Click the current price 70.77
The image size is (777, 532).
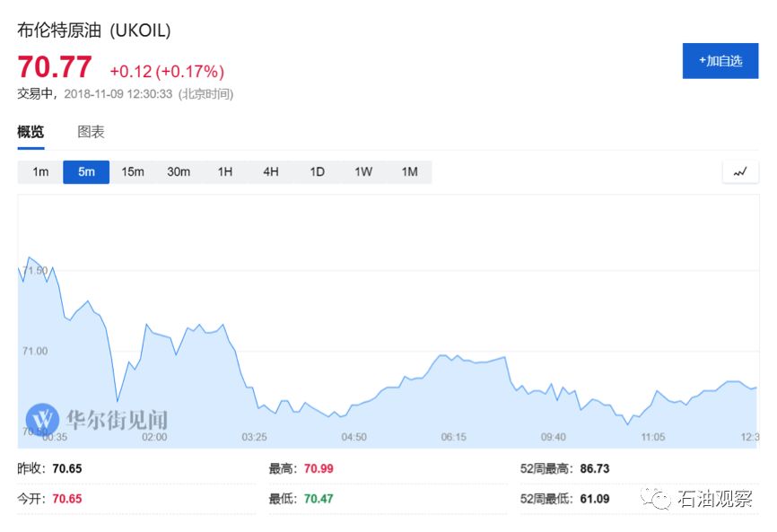tap(55, 67)
